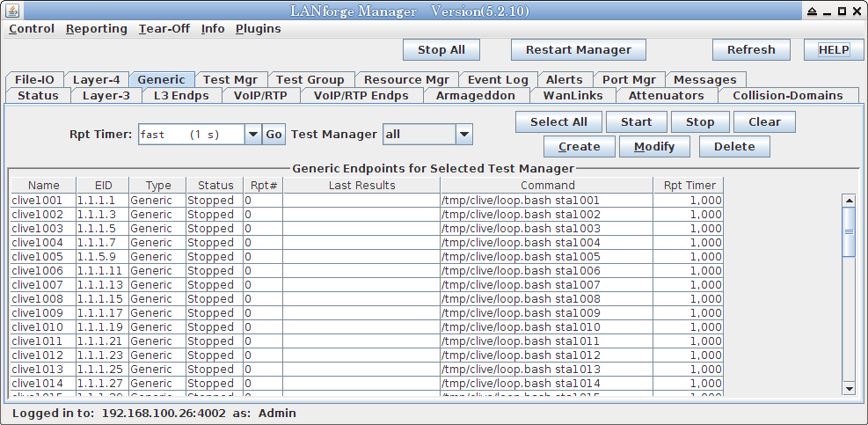Click the window shade-up title icon
The height and width of the screenshot is (425, 868).
(x=812, y=11)
